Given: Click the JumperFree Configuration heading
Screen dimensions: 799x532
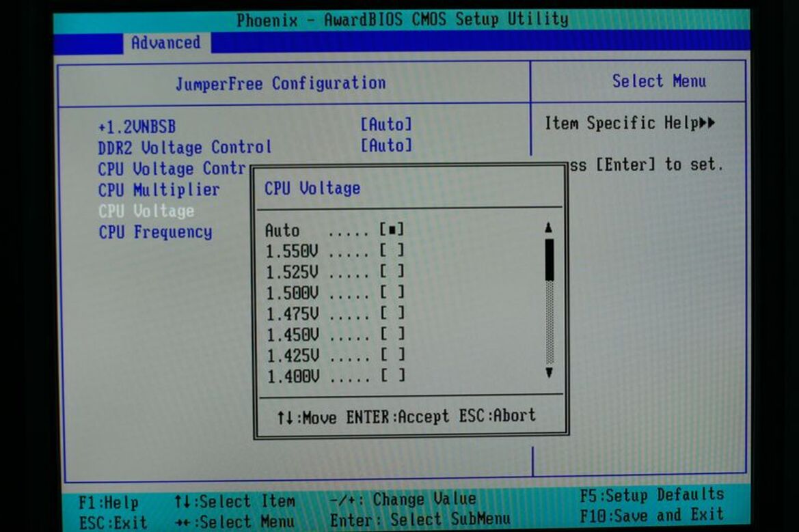Looking at the screenshot, I should 280,83.
